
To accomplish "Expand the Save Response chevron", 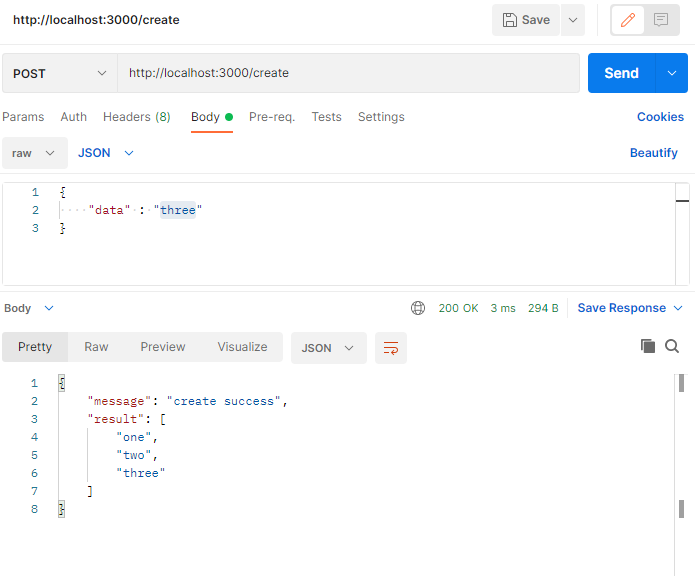I will 678,308.
